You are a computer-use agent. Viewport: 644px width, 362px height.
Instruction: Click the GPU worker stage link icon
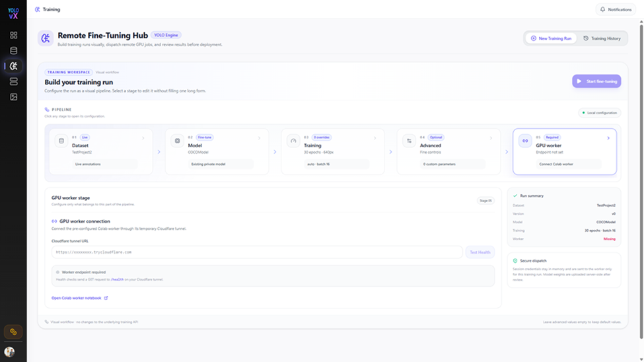[x=525, y=141]
